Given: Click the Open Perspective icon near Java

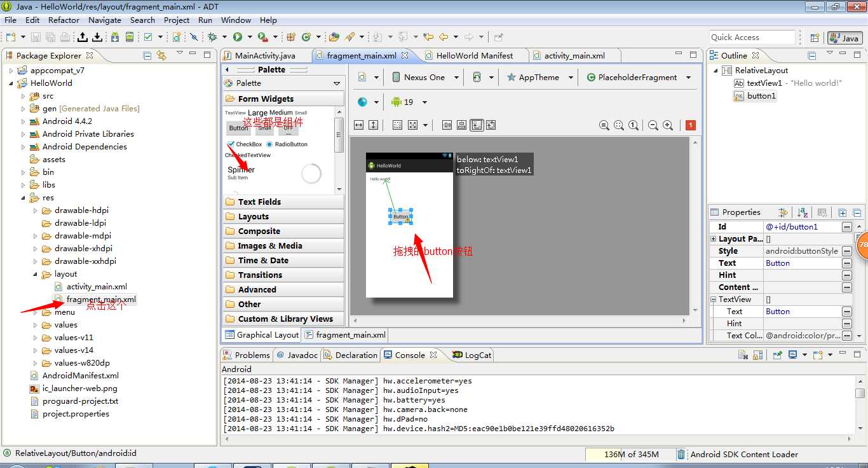Looking at the screenshot, I should (815, 38).
